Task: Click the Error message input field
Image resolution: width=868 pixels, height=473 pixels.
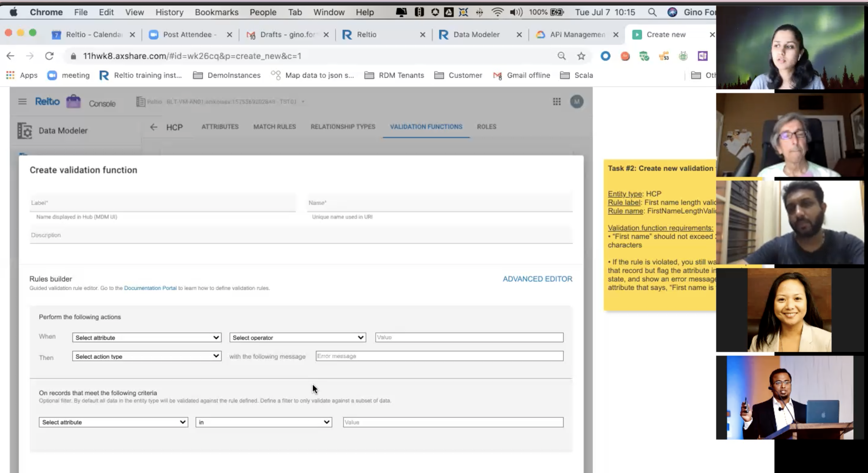Action: click(x=439, y=356)
